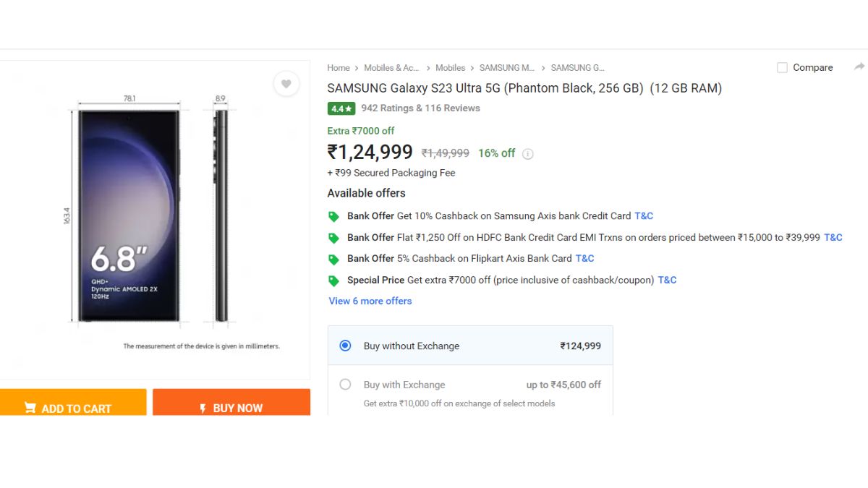The height and width of the screenshot is (488, 868).
Task: Click the wishlist heart icon
Action: coord(286,84)
